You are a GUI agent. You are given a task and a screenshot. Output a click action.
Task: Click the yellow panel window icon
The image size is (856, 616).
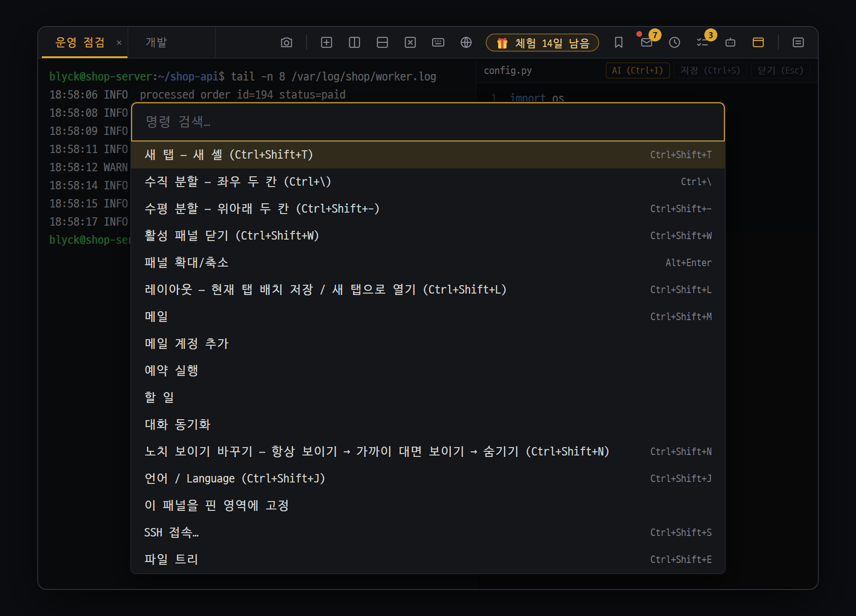coord(758,42)
